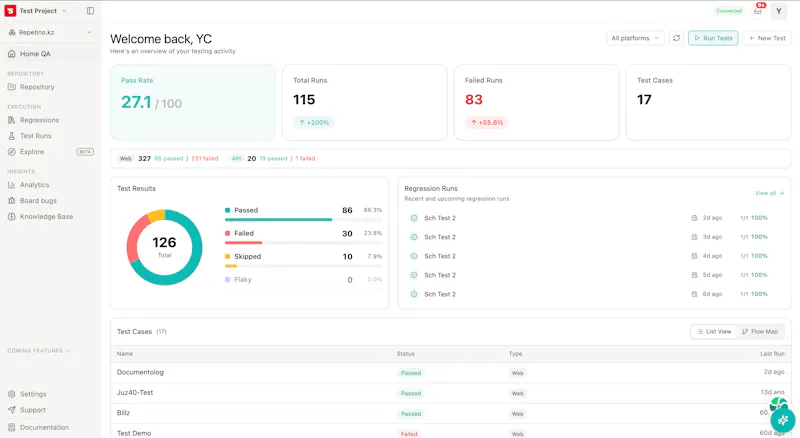This screenshot has height=438, width=800.
Task: Click the +200% Total Runs trend badge
Action: coord(314,123)
